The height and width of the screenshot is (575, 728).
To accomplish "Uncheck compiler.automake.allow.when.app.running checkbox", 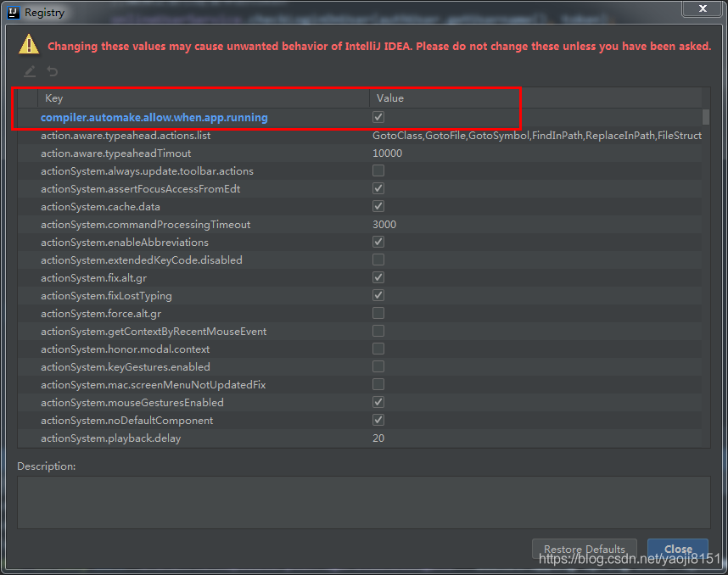I will [x=378, y=117].
